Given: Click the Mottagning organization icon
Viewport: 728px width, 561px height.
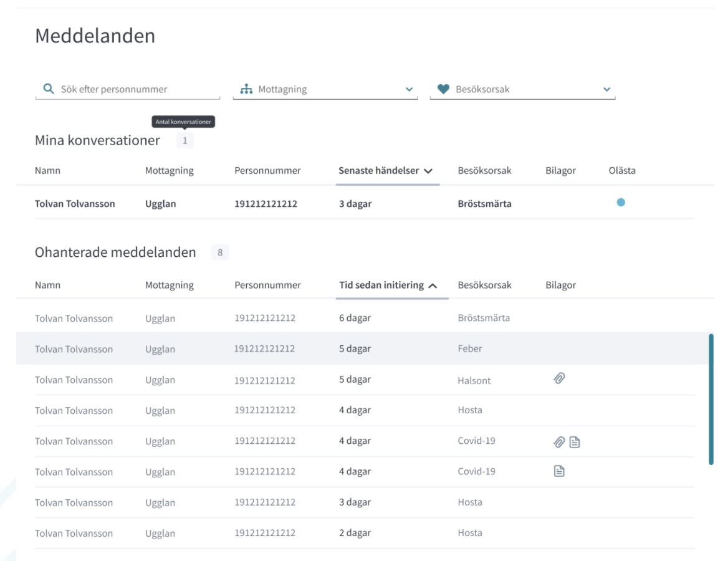Looking at the screenshot, I should click(246, 89).
